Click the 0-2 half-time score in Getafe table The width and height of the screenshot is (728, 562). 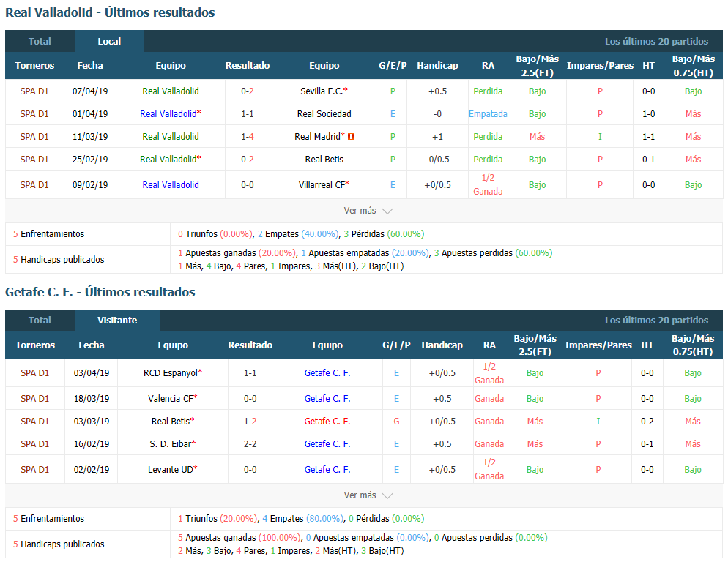(647, 421)
